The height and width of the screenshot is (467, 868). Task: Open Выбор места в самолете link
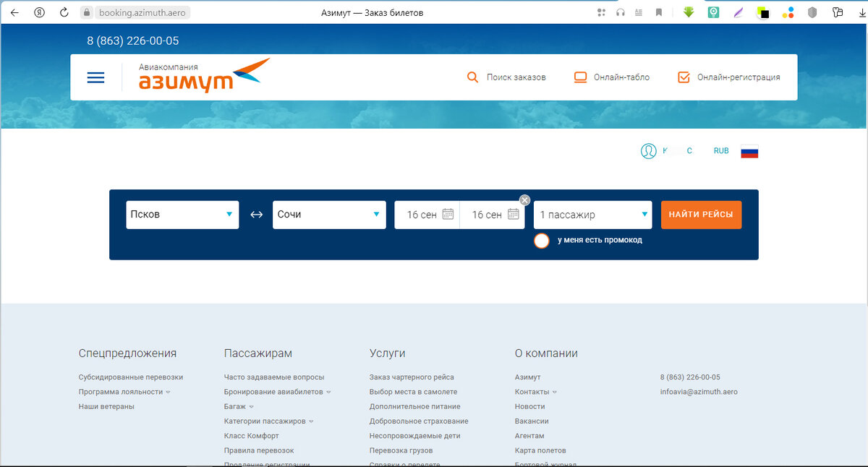click(x=414, y=392)
